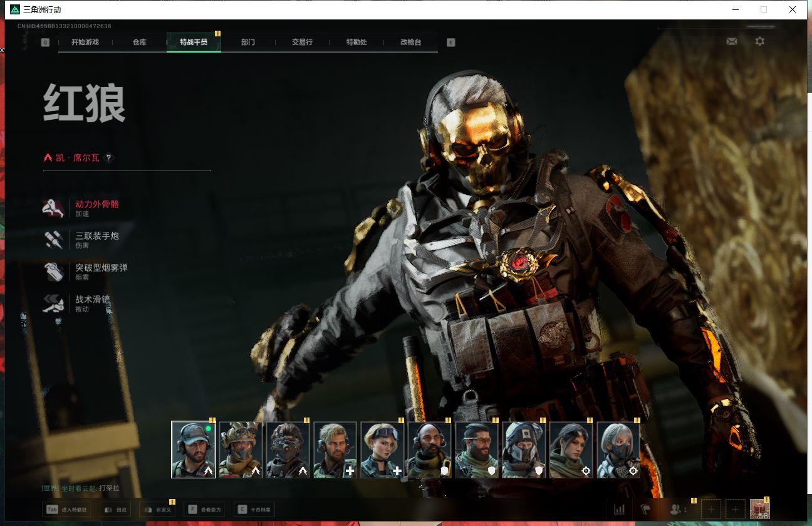Select the 战术滑铲 passive skill icon
The width and height of the screenshot is (812, 526).
55,304
